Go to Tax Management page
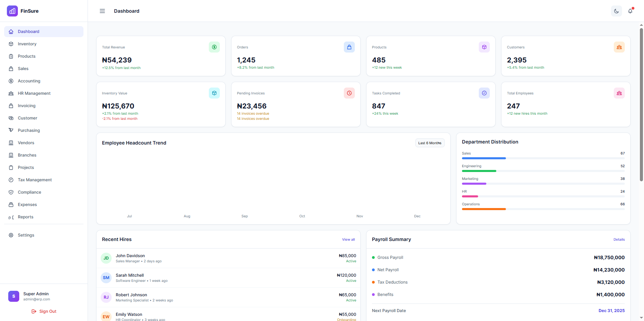The height and width of the screenshot is (321, 644). (35, 180)
